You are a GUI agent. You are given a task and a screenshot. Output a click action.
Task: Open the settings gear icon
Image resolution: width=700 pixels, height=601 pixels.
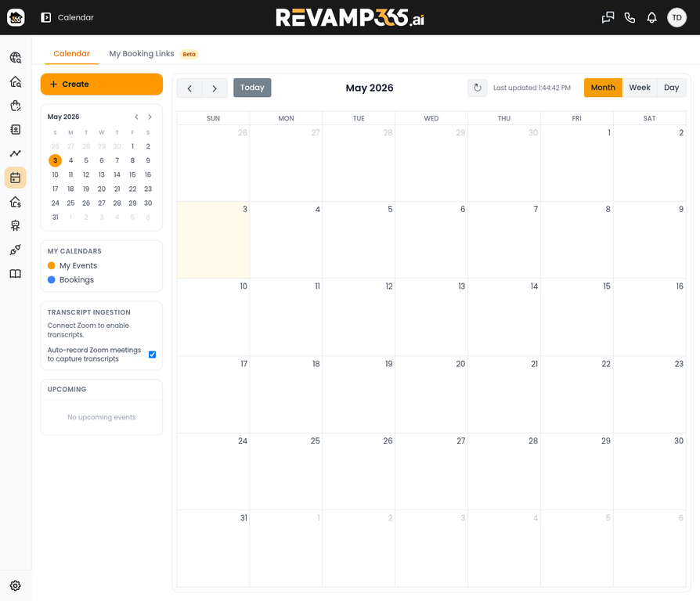[16, 585]
